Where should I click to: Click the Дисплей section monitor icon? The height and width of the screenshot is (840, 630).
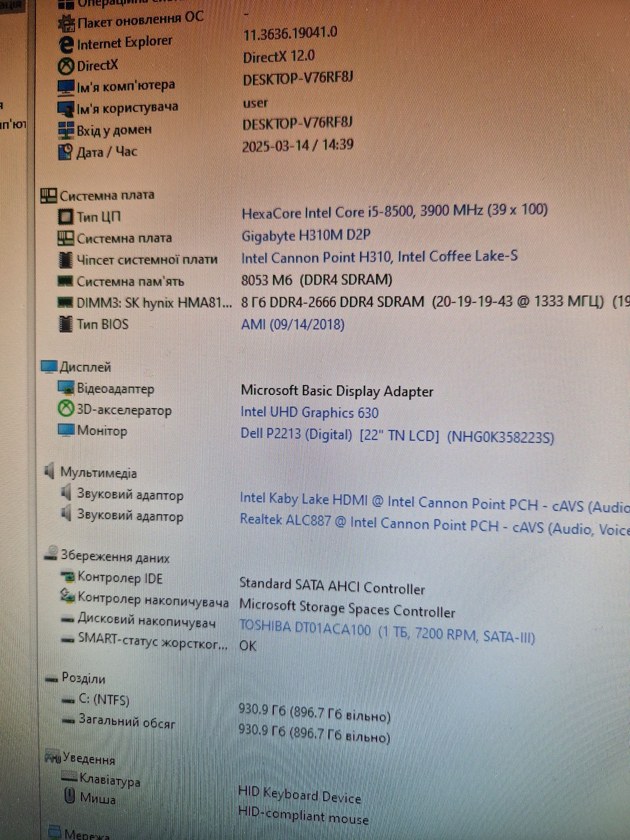click(x=49, y=367)
